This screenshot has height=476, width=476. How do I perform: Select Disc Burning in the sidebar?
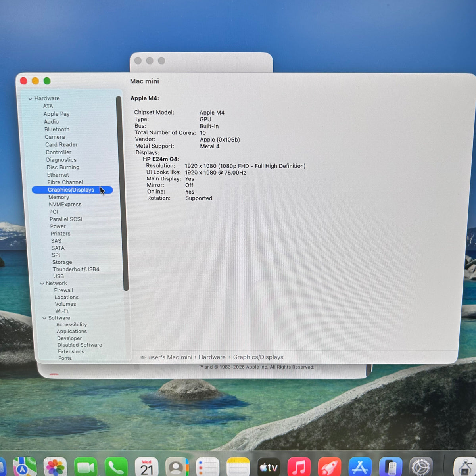point(63,167)
